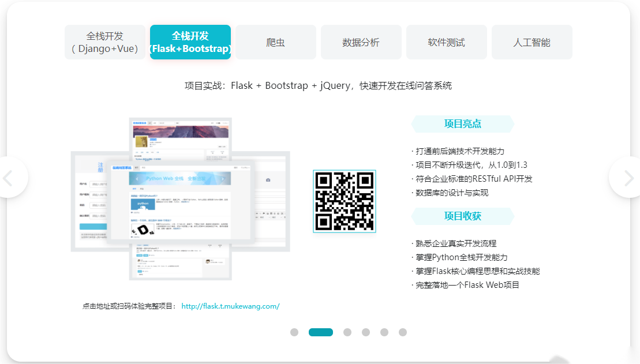640x364 pixels.
Task: Click the 项目实战 Flask + Bootstrap + jQuery subtitle
Action: 318,86
